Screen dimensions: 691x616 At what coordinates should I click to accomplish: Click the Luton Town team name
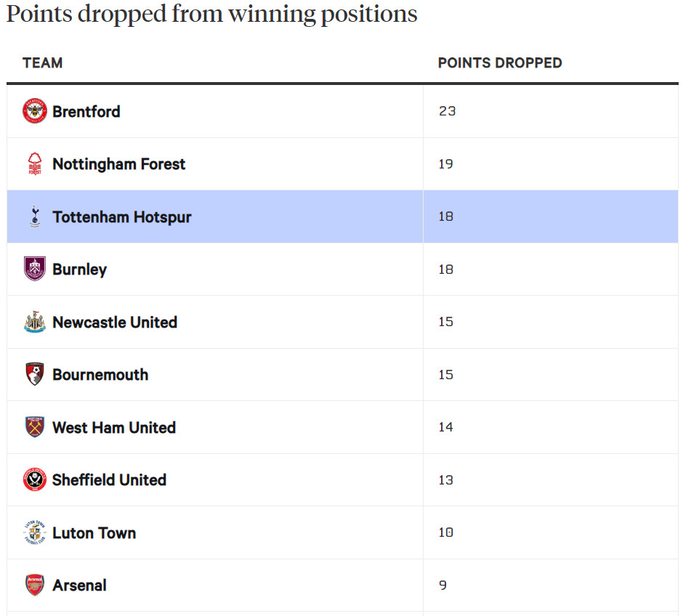click(x=94, y=532)
